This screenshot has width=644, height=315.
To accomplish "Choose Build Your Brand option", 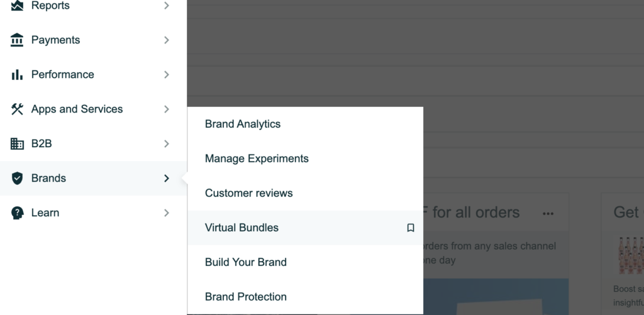I will pyautogui.click(x=246, y=262).
